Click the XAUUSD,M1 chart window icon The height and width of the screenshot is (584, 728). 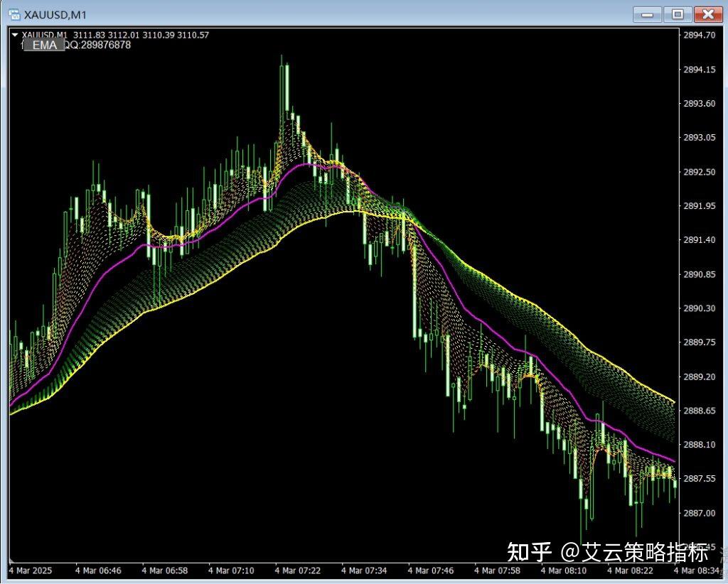point(14,14)
